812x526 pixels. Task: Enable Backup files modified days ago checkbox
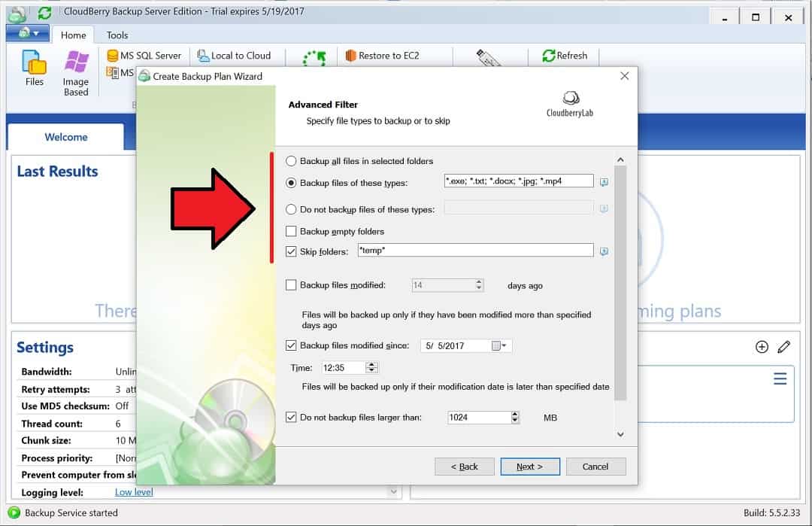pyautogui.click(x=291, y=285)
